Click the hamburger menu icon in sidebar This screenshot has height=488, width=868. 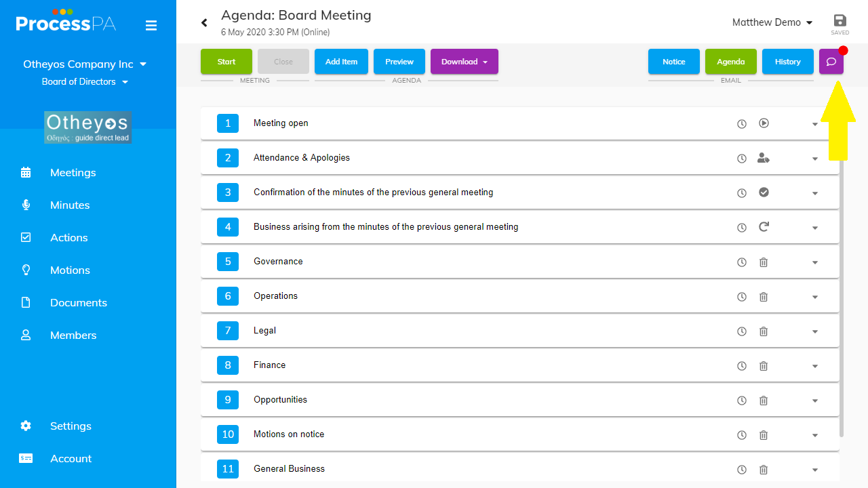click(151, 26)
